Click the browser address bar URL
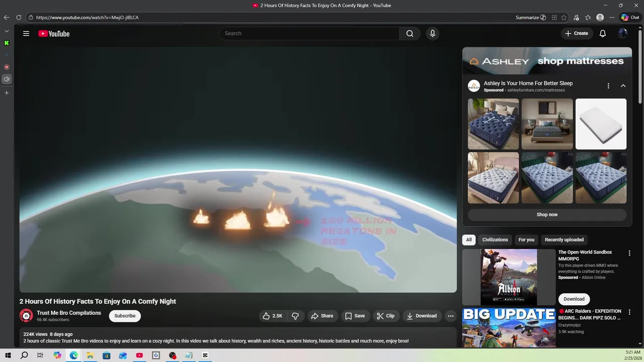The image size is (644, 362). click(x=88, y=18)
